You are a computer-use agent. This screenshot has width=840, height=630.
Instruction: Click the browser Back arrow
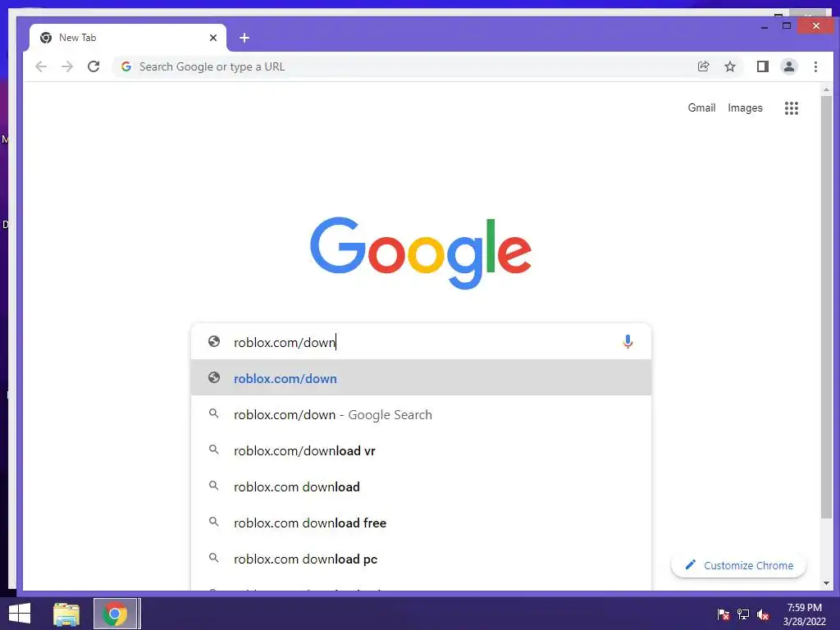coord(41,67)
